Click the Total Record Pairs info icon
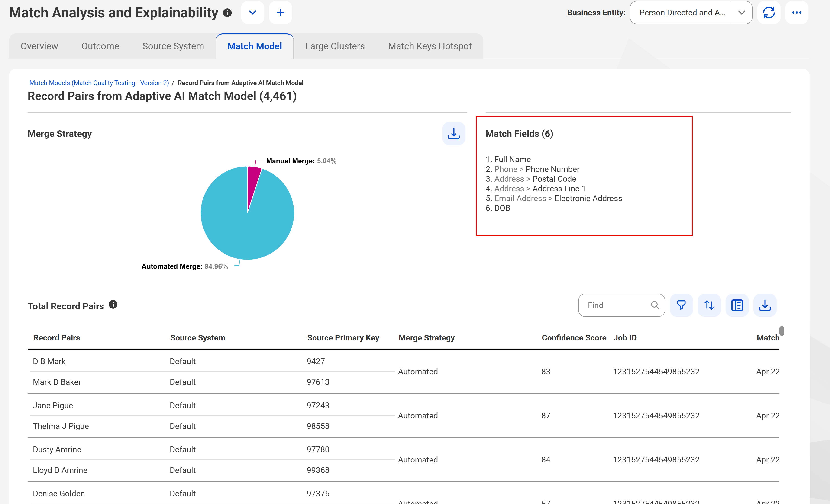Image resolution: width=830 pixels, height=504 pixels. 113,305
